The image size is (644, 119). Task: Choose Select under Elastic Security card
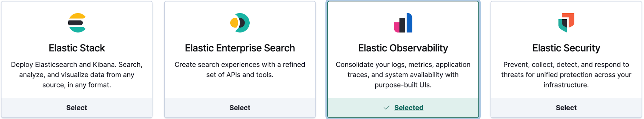tap(566, 108)
